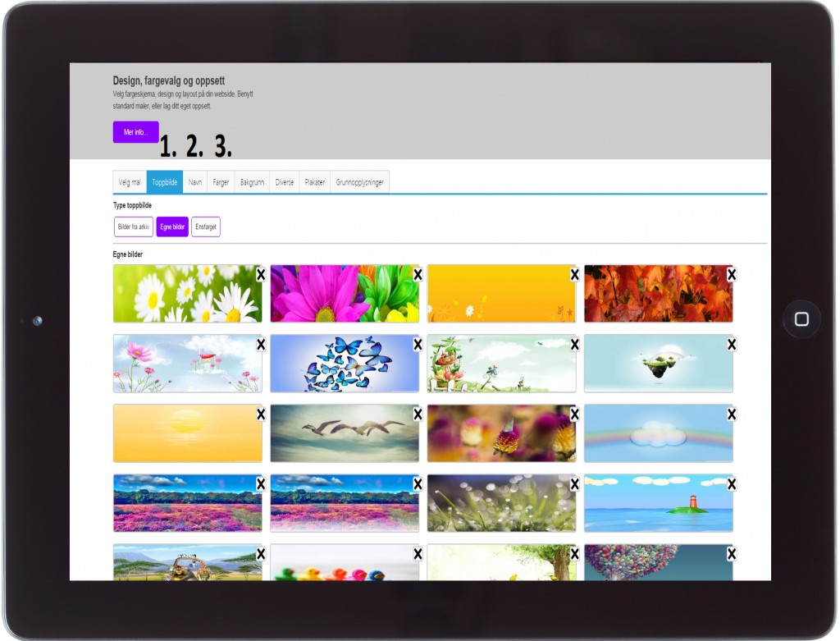Remove the flying seagulls image via X
The width and height of the screenshot is (840, 641).
[x=418, y=414]
